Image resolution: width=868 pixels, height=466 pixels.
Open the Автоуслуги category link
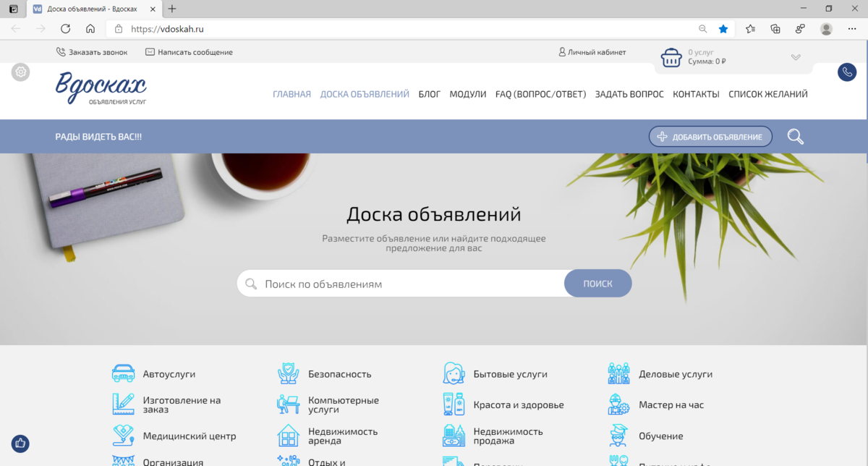[169, 374]
